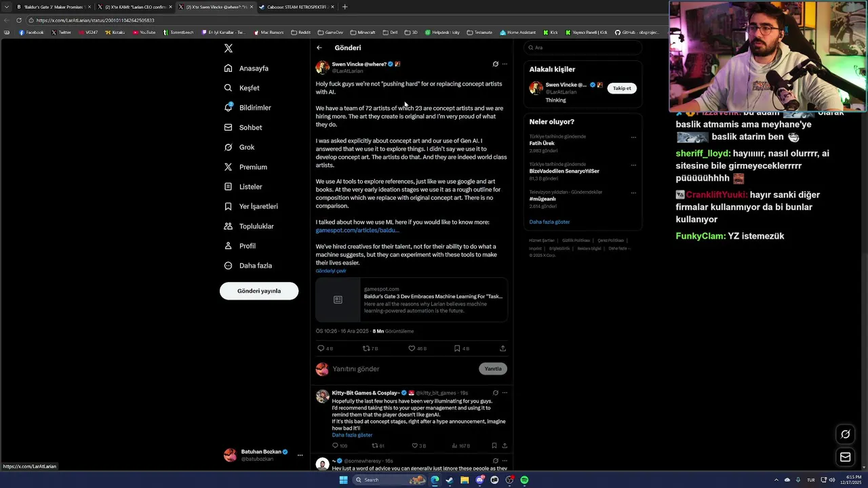
Task: Open more options on Kitty-Bit Games reply
Action: click(x=505, y=393)
